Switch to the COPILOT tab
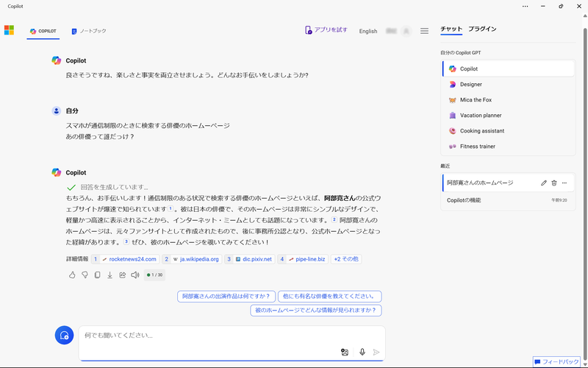Screen dimensions: 588x368 [x=43, y=31]
